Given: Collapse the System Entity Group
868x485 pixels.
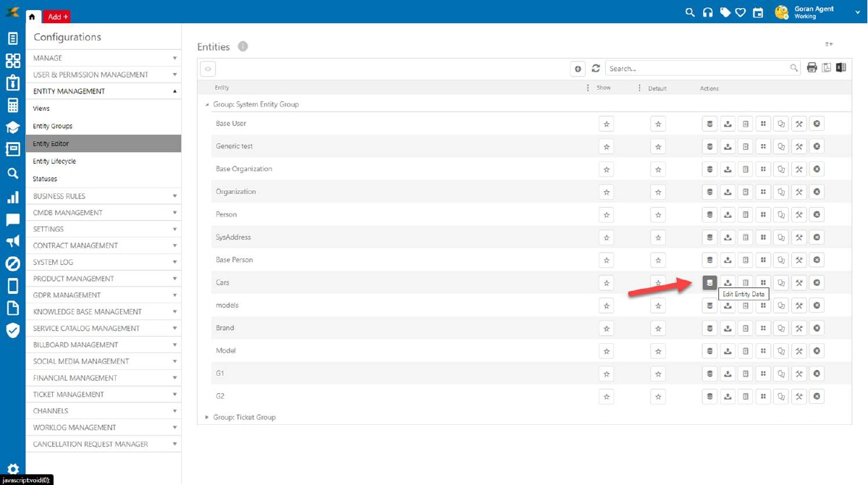Looking at the screenshot, I should (x=207, y=104).
